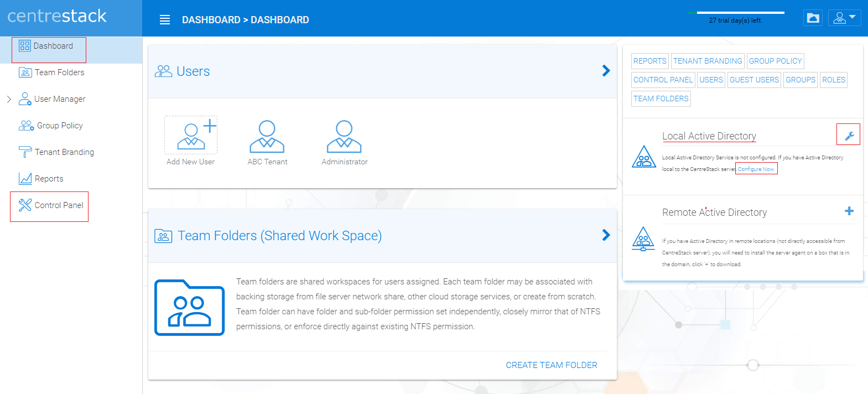Screen dimensions: 868x394
Task: Click the GROUP POLICY quick link button
Action: coord(775,61)
